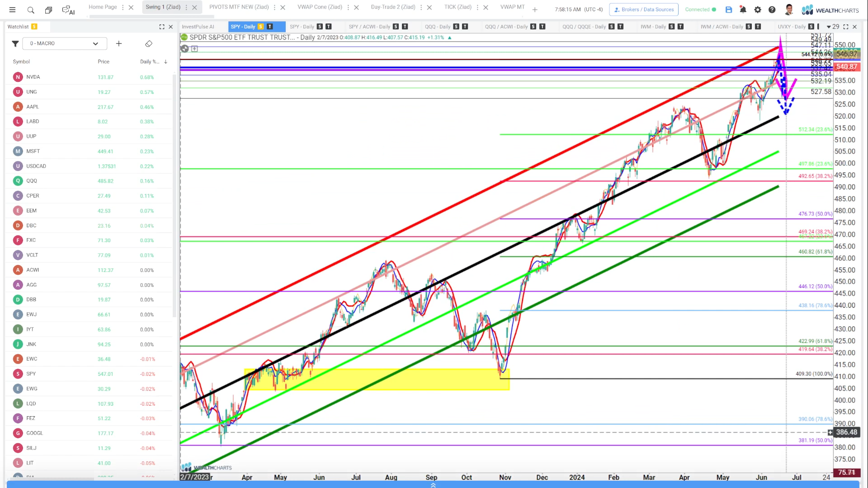Screen dimensions: 868x488
Task: Click the eraser icon in watchlist toolbar
Action: [x=149, y=43]
